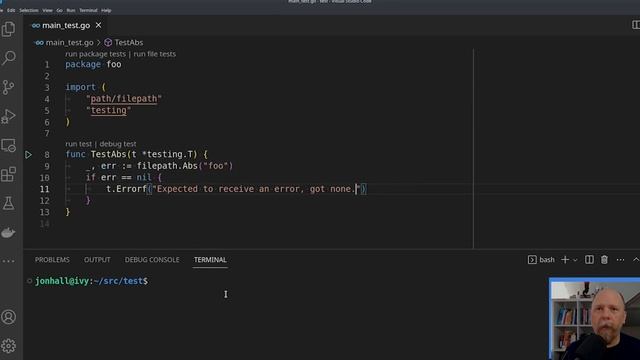640x360 pixels.
Task: Open the Edit menu
Action: (x=11, y=10)
